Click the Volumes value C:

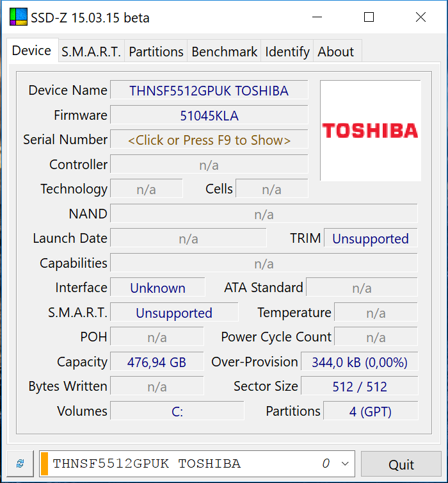point(177,411)
